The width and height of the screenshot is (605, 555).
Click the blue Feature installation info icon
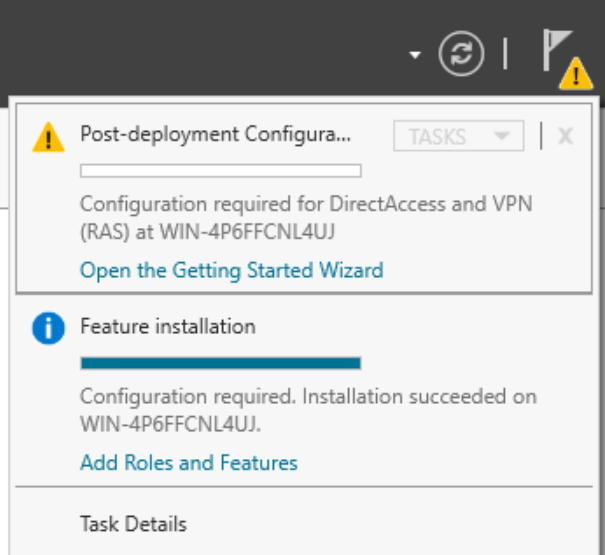[x=48, y=329]
